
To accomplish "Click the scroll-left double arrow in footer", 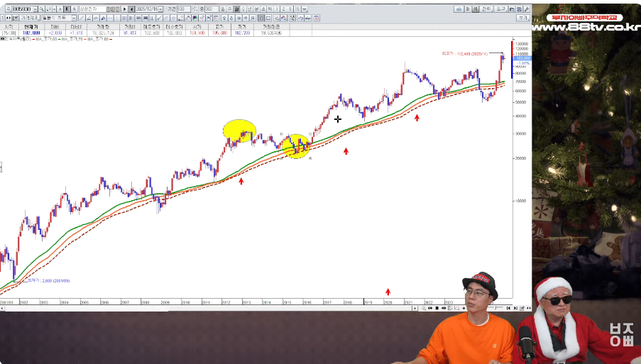I will tap(430, 308).
